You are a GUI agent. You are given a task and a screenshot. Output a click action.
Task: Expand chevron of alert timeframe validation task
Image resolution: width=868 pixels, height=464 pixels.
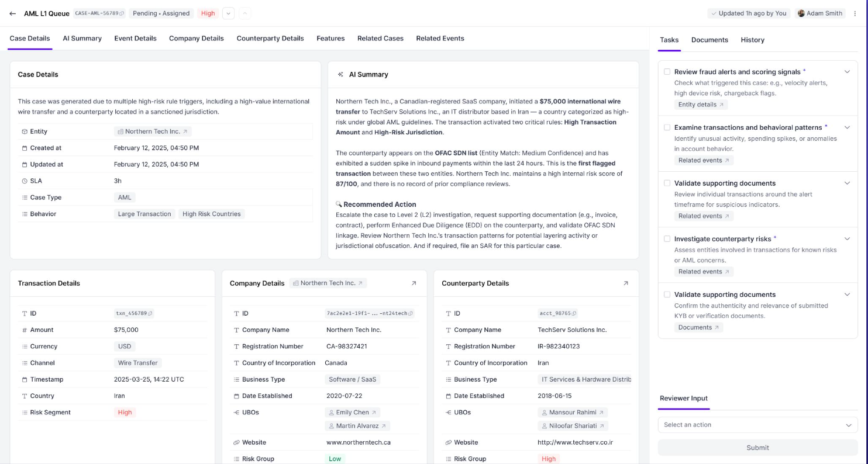coord(847,183)
